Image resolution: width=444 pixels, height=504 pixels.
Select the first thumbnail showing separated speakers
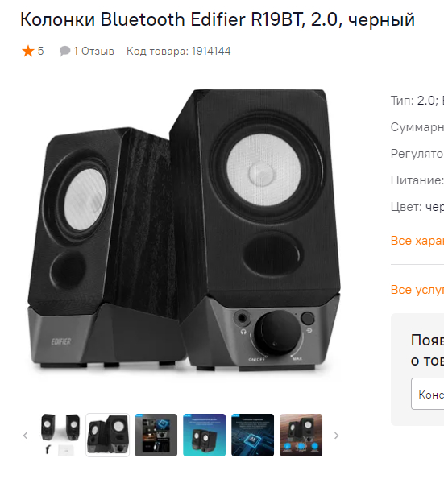click(60, 436)
